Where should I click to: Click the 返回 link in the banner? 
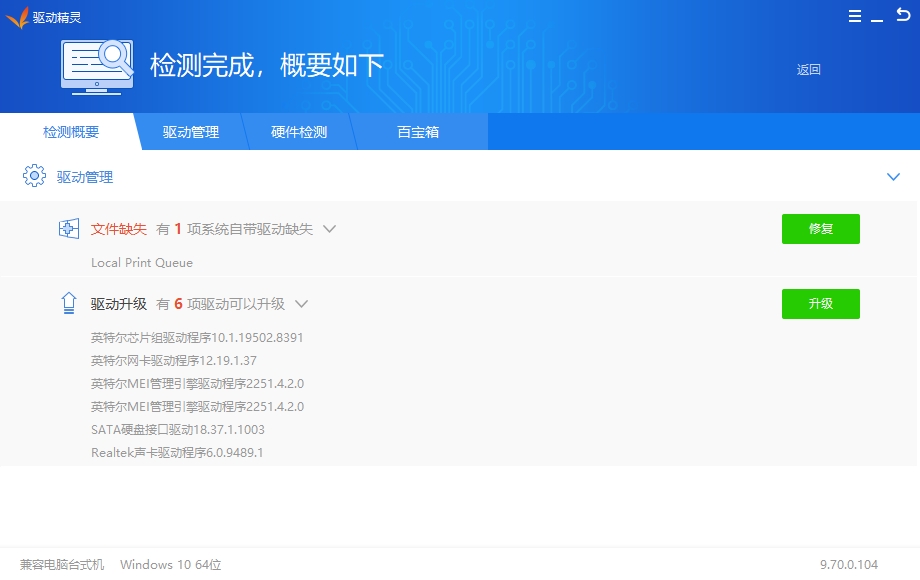click(808, 70)
